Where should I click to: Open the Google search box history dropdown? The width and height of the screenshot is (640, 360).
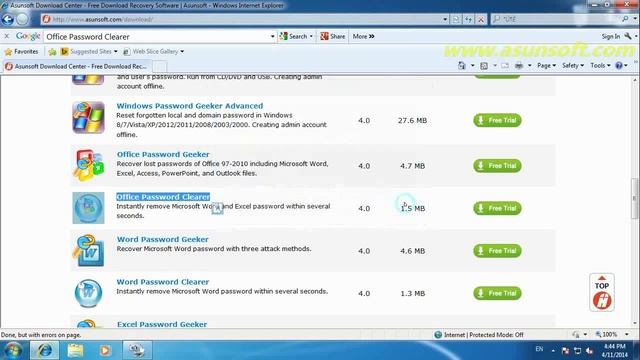(x=272, y=36)
